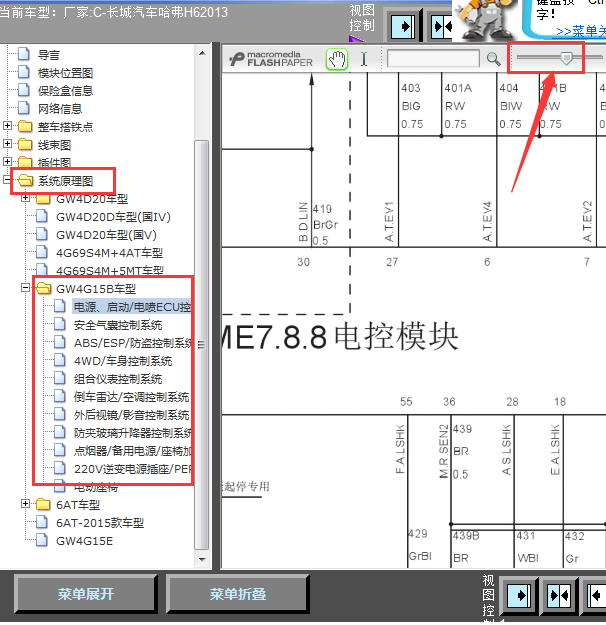Viewport: 606px width, 625px height.
Task: Expand the GW4D20车型 folder
Action: 26,198
